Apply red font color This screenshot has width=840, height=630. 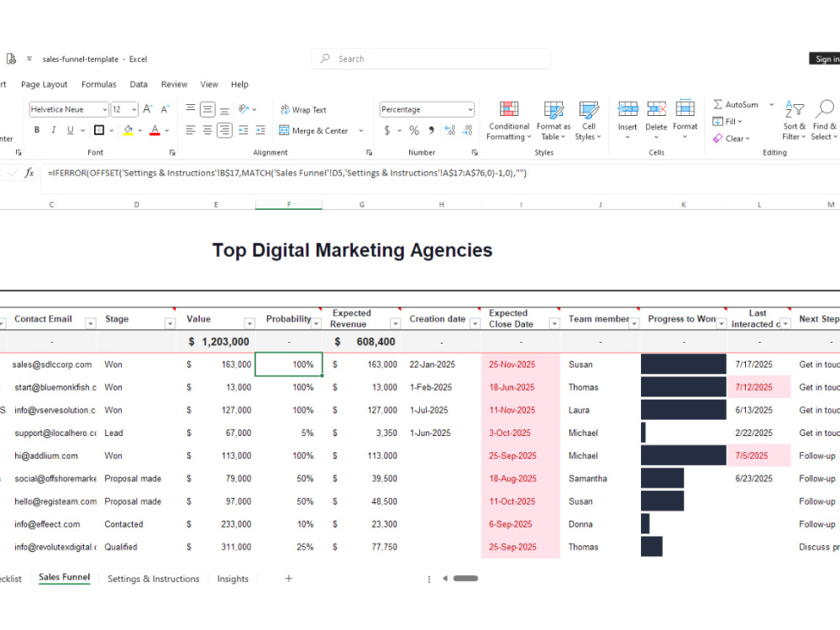(x=155, y=130)
